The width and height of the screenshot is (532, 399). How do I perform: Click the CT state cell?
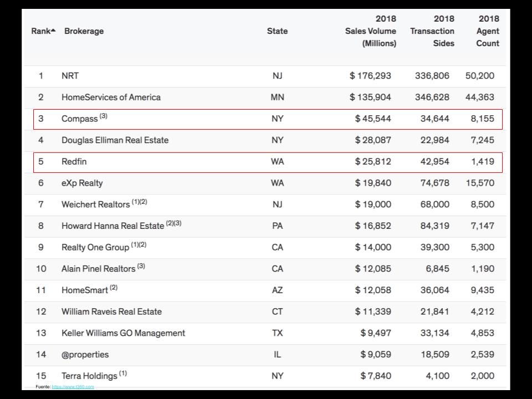(277, 311)
